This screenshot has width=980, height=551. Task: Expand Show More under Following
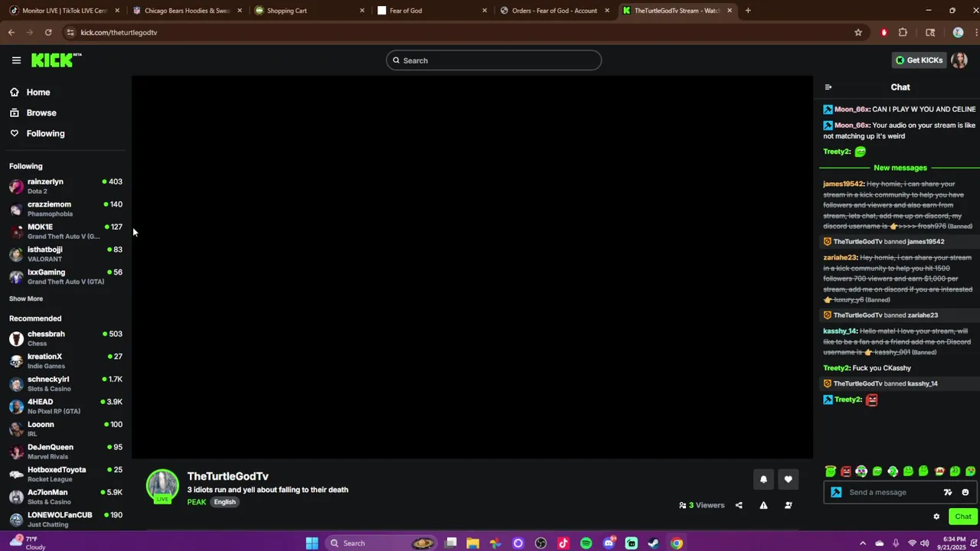click(26, 298)
